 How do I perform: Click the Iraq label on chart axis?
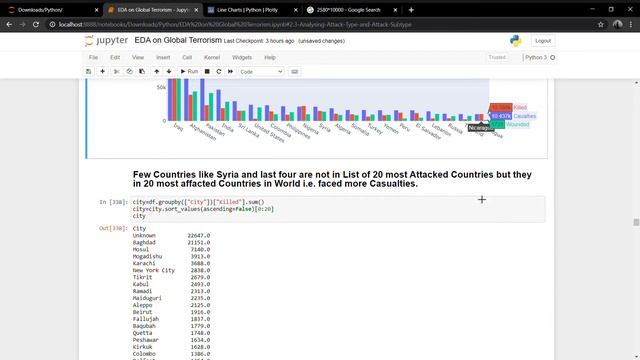(179, 127)
